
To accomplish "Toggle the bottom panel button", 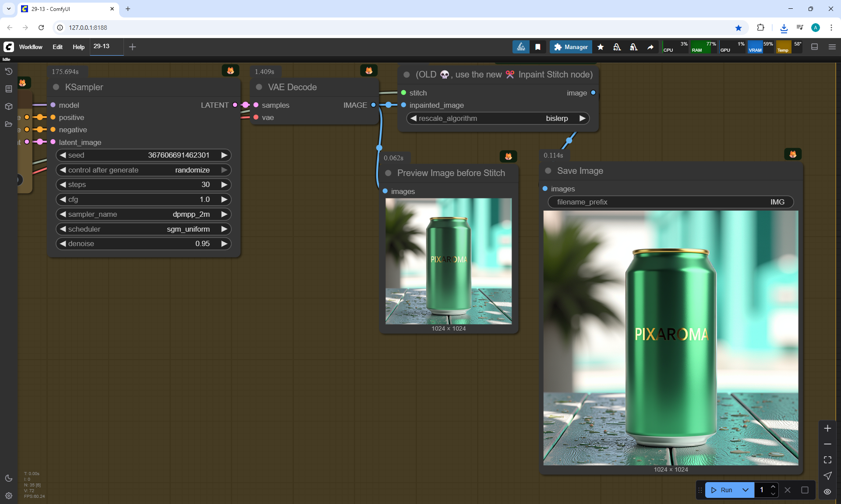I will [x=814, y=47].
